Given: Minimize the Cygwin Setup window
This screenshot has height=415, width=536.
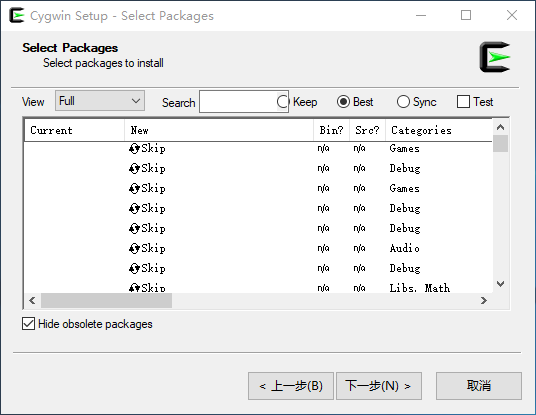Looking at the screenshot, I should click(x=421, y=15).
